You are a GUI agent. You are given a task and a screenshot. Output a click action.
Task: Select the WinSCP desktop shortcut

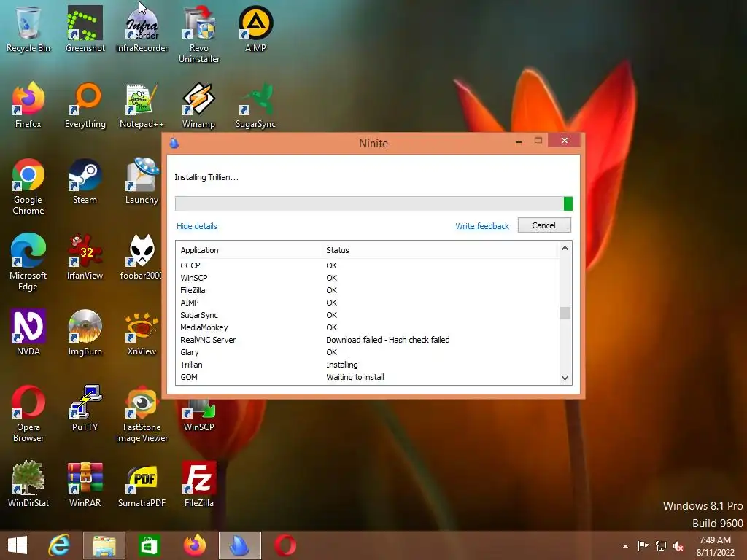[x=199, y=415]
